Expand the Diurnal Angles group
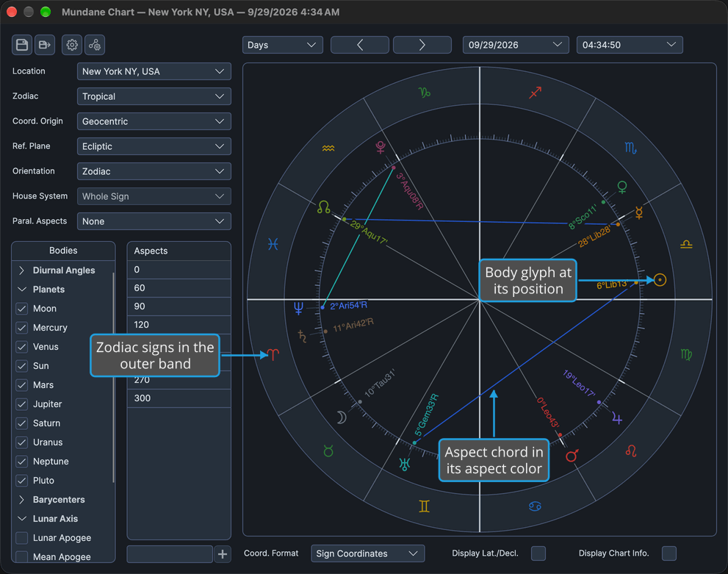 [21, 270]
